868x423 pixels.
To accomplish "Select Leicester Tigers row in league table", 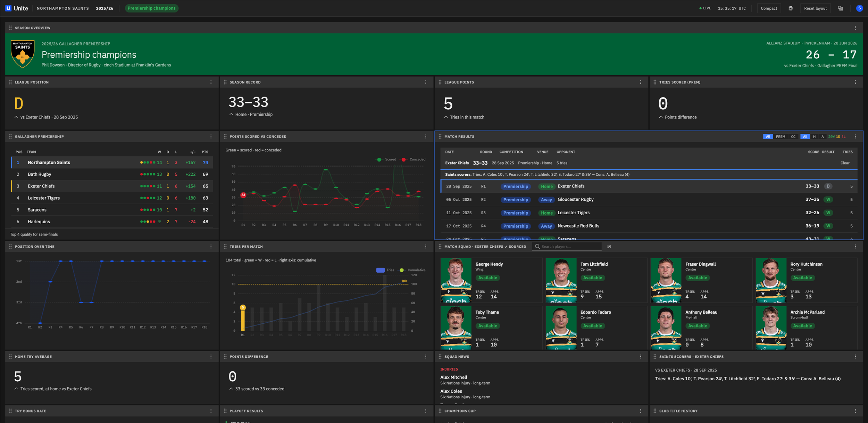I will tap(112, 198).
